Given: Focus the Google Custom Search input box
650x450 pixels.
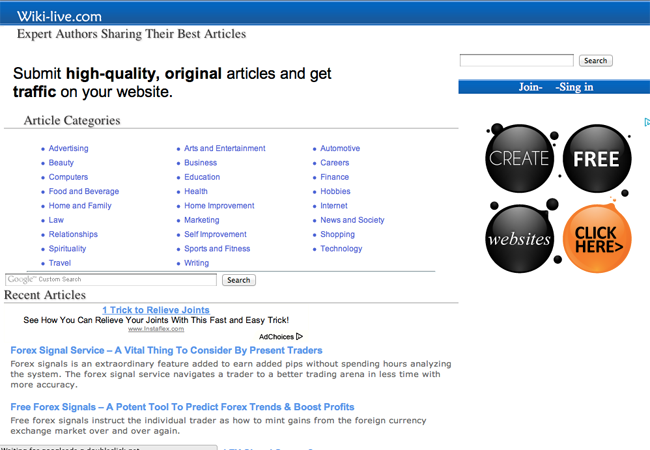Looking at the screenshot, I should 110,280.
